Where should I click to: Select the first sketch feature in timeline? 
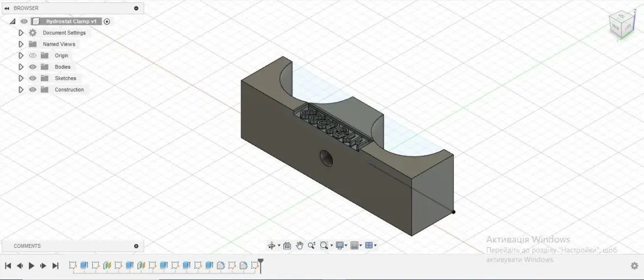tap(72, 265)
